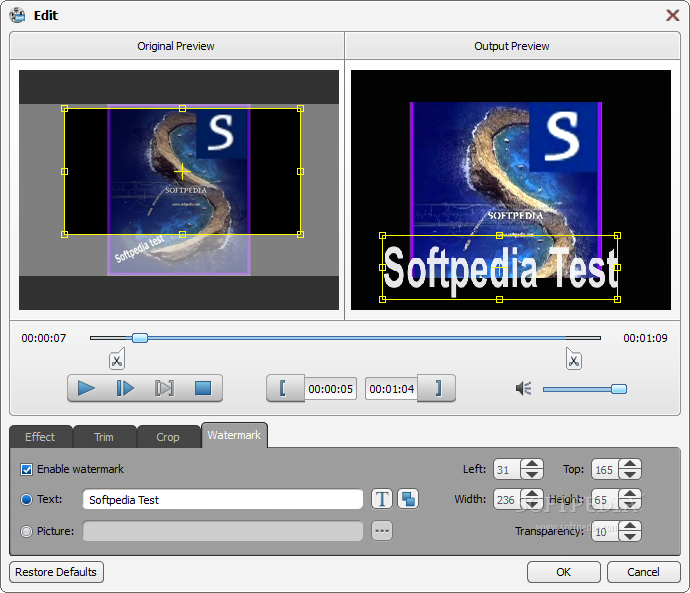Select the Picture watermark radio button
Viewport: 690px width, 593px height.
pos(26,531)
